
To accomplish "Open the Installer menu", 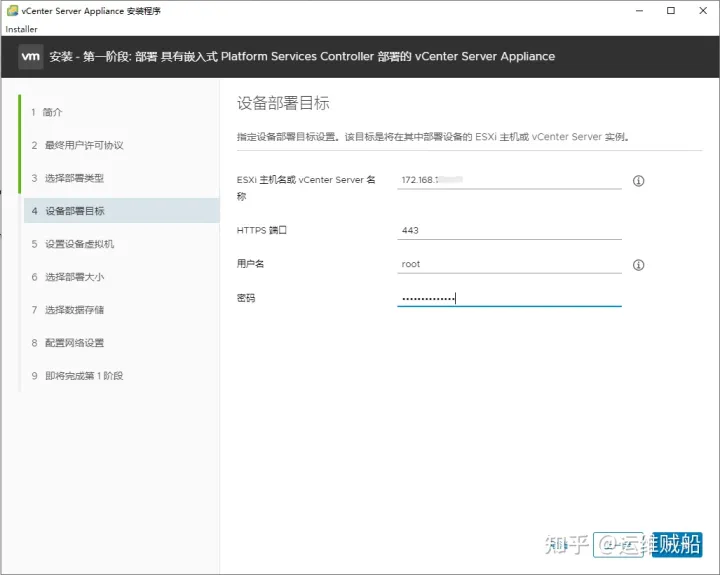I will point(22,29).
